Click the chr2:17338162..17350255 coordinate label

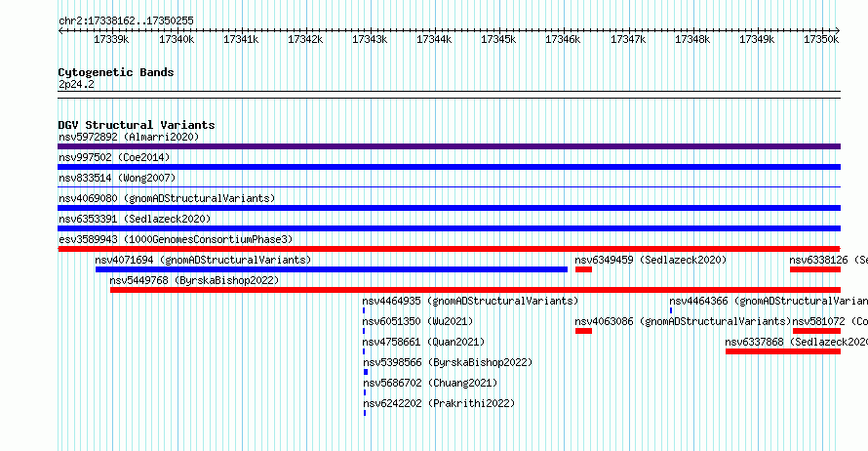point(126,21)
